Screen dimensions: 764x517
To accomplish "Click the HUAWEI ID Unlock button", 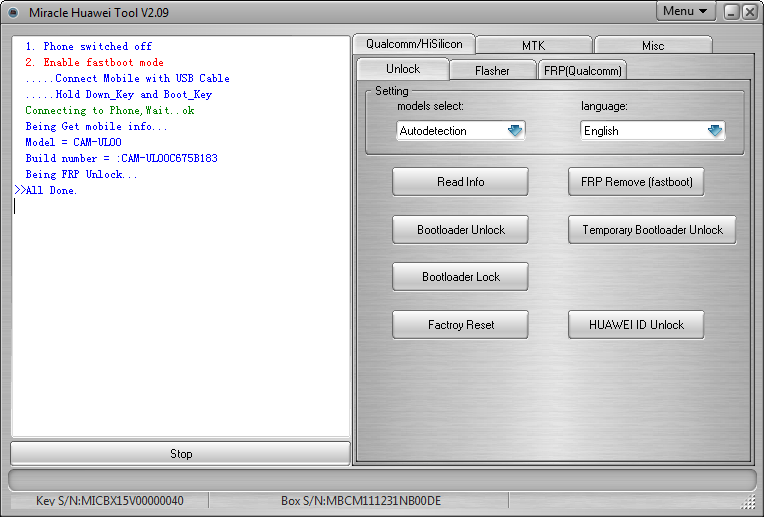I will (x=636, y=325).
